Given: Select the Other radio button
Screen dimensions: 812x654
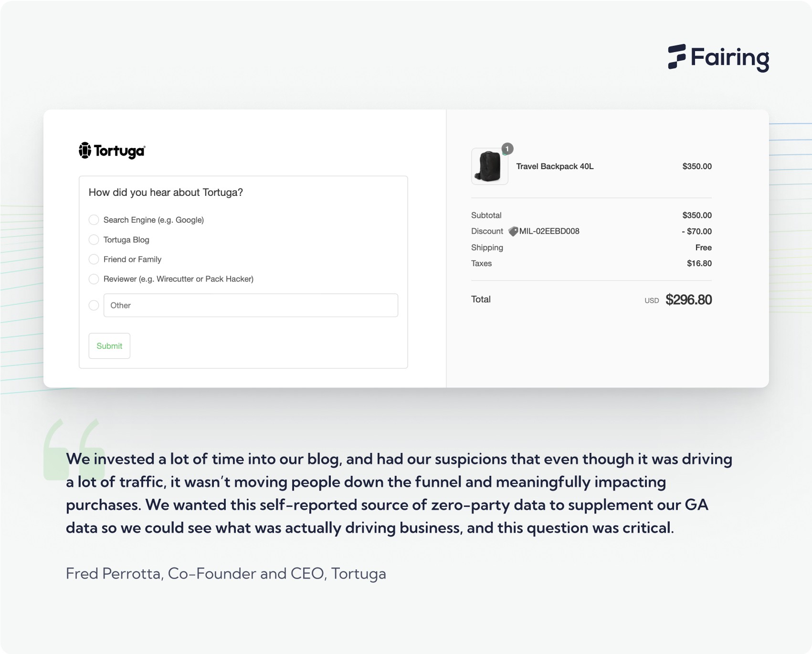Looking at the screenshot, I should coord(94,305).
